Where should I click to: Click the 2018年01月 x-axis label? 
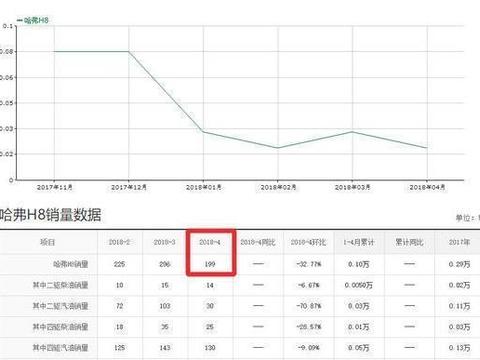[x=204, y=187]
